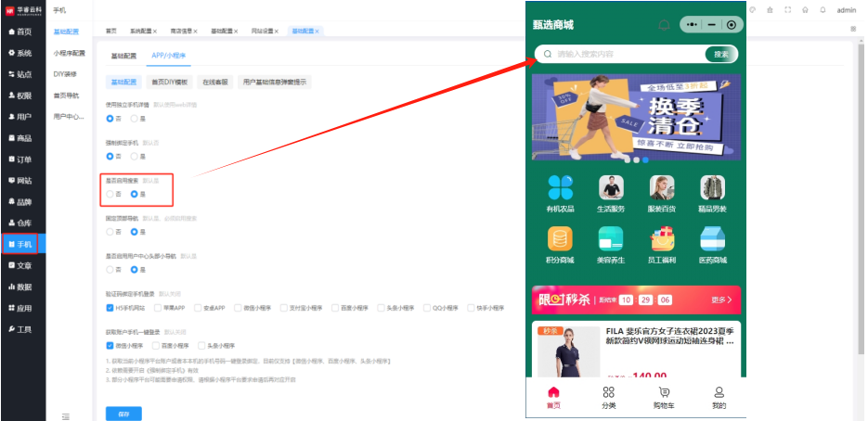Tap the 购物车 cart icon in bottom bar
868x421 pixels.
pyautogui.click(x=664, y=392)
